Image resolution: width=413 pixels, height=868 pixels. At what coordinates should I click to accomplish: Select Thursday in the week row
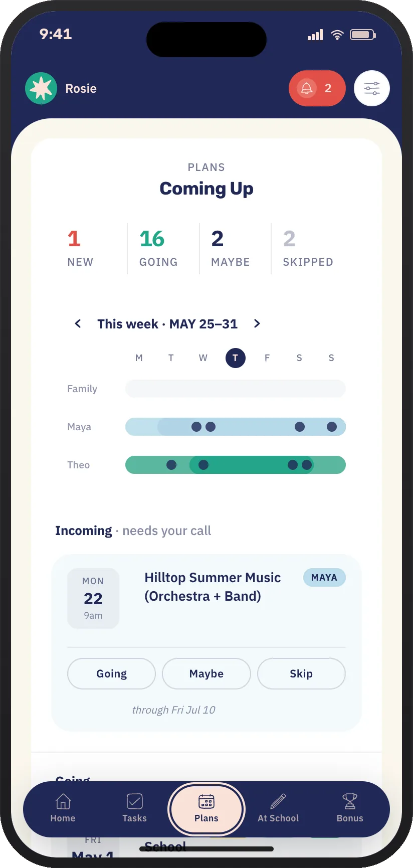[x=235, y=358]
